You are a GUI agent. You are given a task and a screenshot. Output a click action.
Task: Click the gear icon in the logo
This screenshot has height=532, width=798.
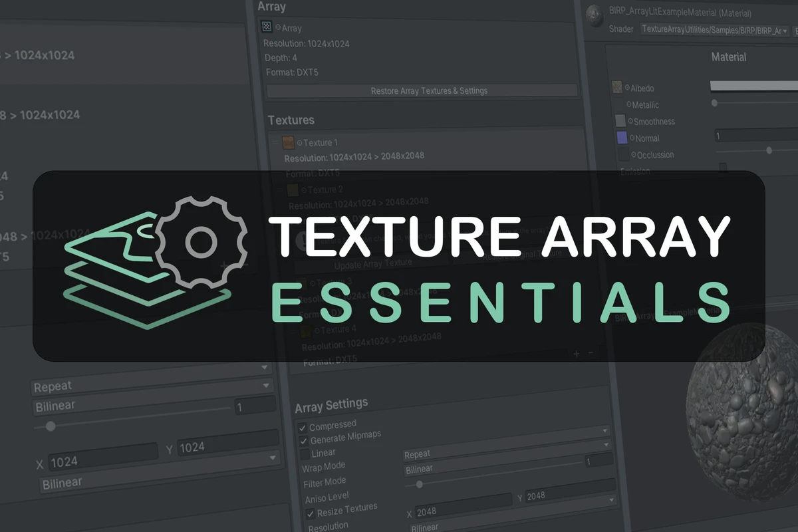[x=198, y=243]
